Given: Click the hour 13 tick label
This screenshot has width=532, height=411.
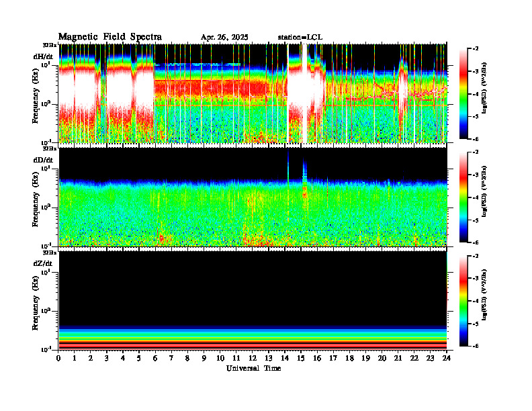Looking at the screenshot, I should tap(269, 359).
